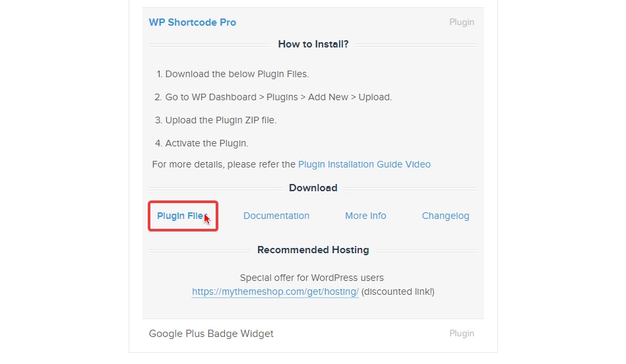The image size is (626, 364).
Task: Open the Plugin Installation Guide Video link
Action: click(364, 164)
